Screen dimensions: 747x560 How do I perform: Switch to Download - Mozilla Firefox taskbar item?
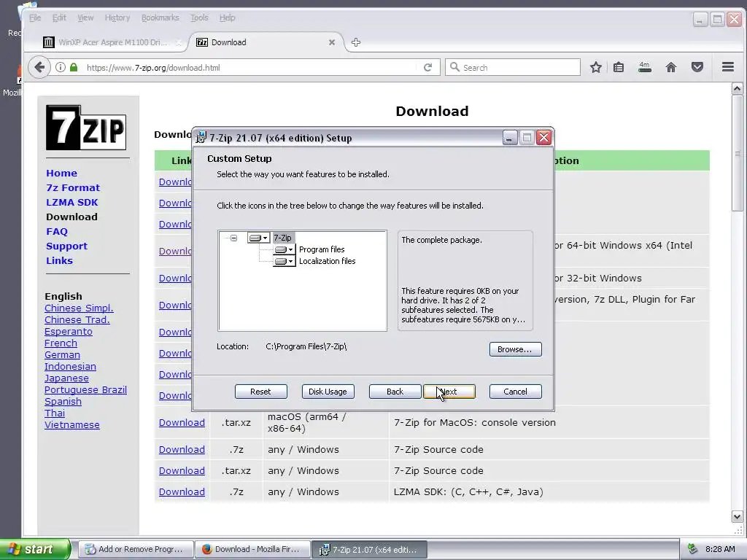[x=252, y=549]
